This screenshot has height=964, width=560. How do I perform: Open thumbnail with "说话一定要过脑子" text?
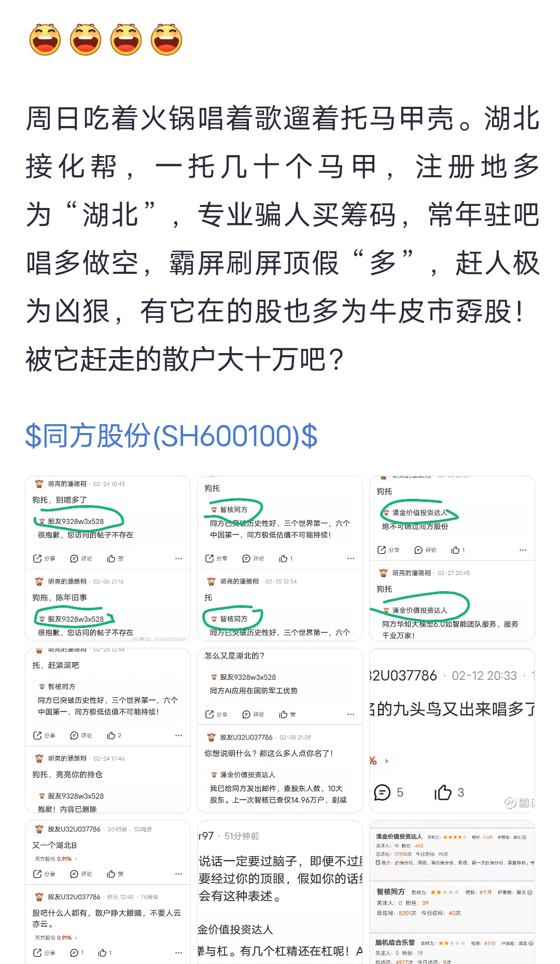point(280,892)
